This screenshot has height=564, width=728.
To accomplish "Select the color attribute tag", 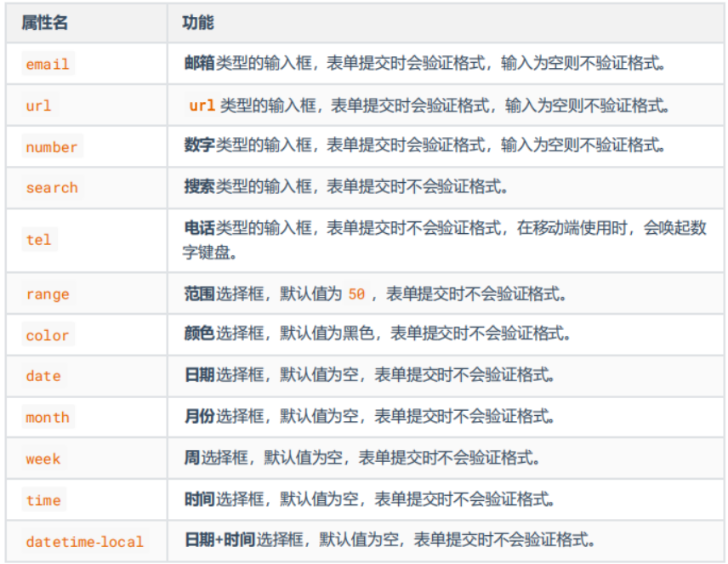I will [48, 335].
